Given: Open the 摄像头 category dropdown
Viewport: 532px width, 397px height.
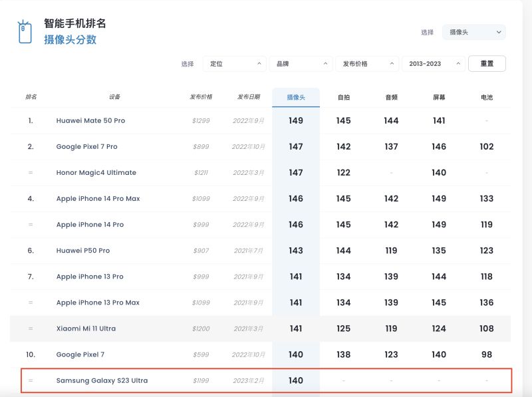Looking at the screenshot, I should [x=473, y=32].
